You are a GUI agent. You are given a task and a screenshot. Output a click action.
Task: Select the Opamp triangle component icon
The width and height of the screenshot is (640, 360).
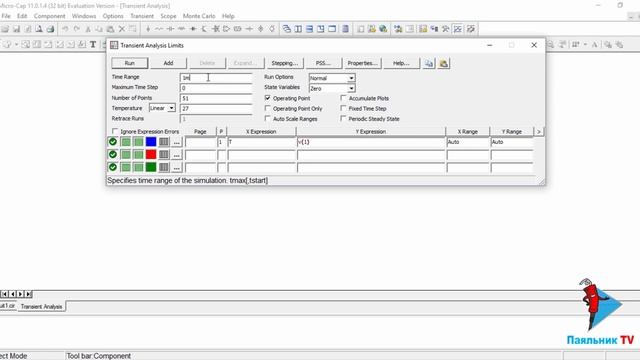pyautogui.click(x=227, y=29)
